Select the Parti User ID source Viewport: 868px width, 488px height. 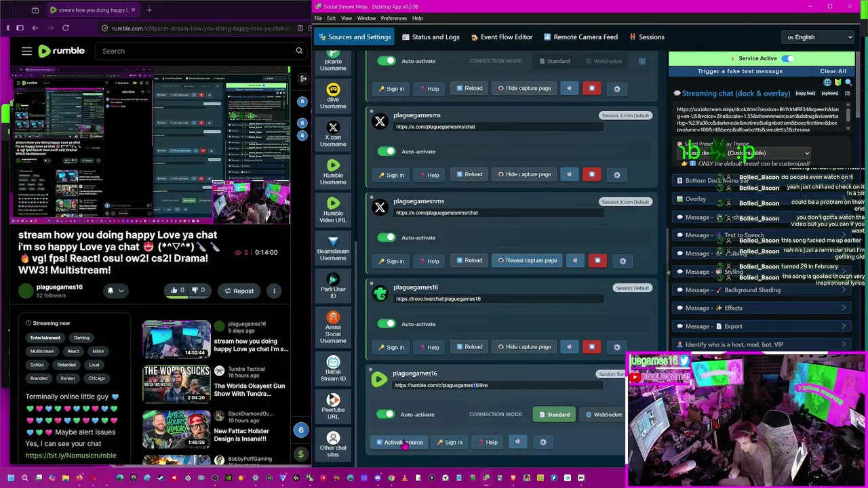click(x=333, y=286)
